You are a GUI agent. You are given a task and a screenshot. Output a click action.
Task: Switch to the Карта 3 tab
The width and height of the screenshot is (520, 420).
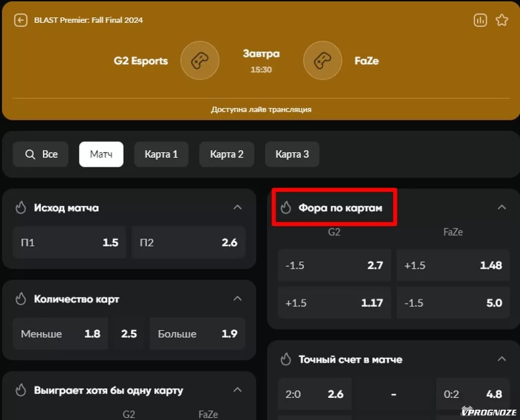[x=292, y=154]
